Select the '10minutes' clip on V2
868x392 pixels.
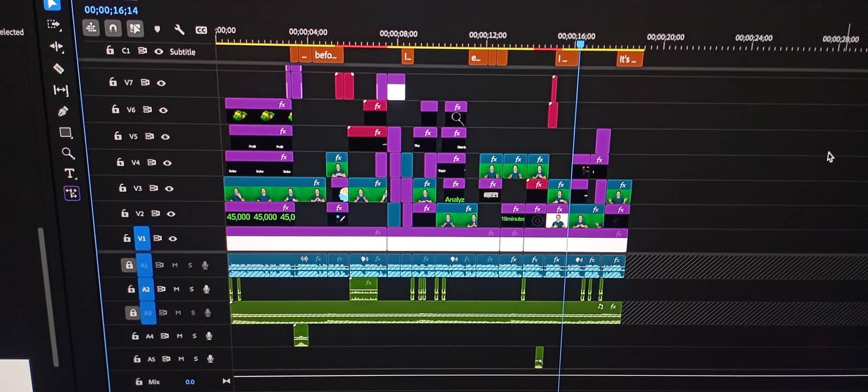512,215
